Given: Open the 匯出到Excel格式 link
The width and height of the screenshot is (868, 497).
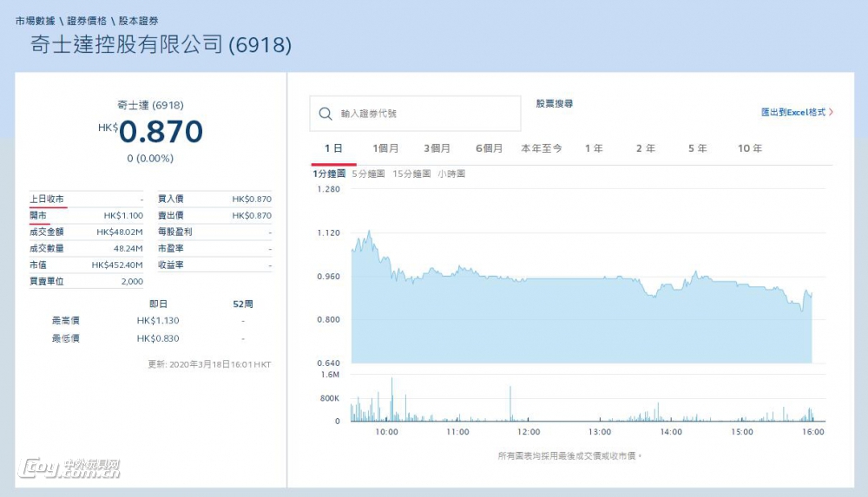Looking at the screenshot, I should 796,112.
